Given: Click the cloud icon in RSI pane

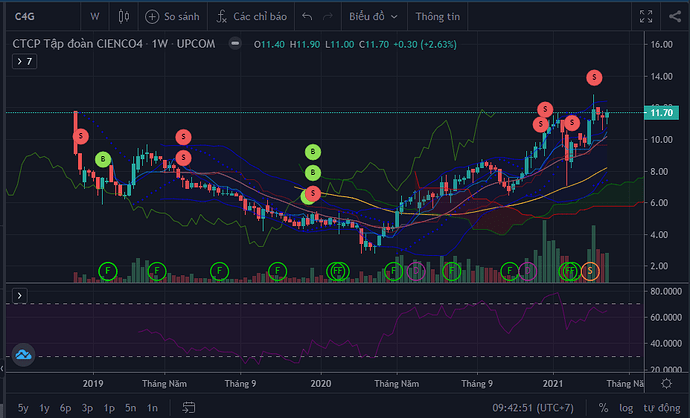Looking at the screenshot, I should (23, 355).
